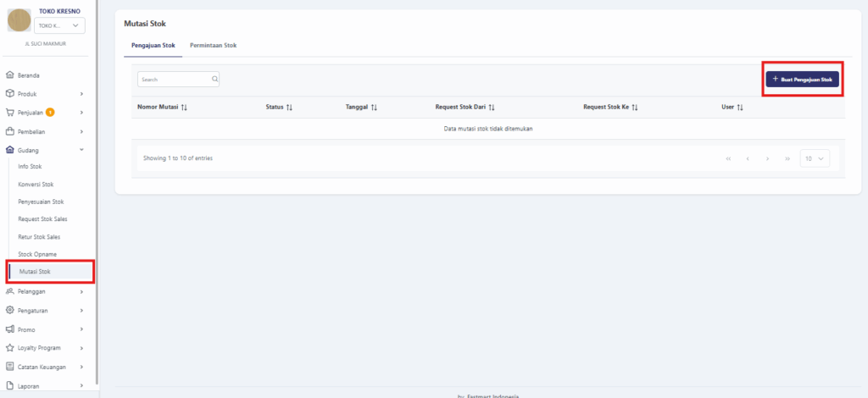868x398 pixels.
Task: Go to next page in pagination
Action: [767, 158]
